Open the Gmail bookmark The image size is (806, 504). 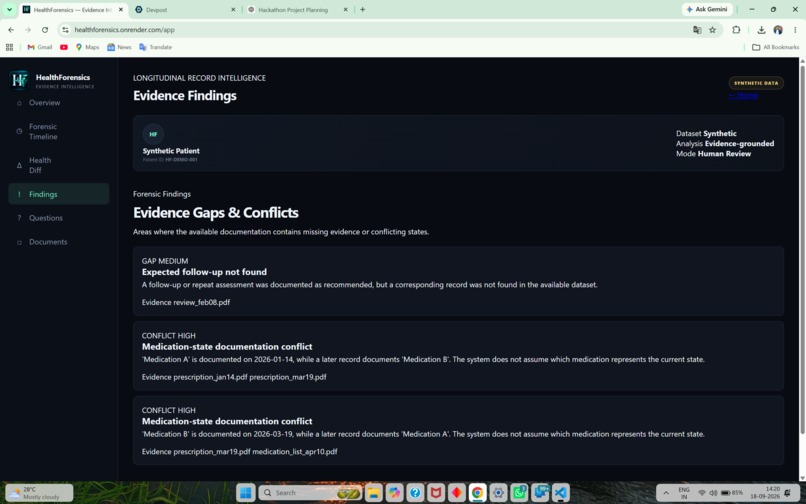40,47
